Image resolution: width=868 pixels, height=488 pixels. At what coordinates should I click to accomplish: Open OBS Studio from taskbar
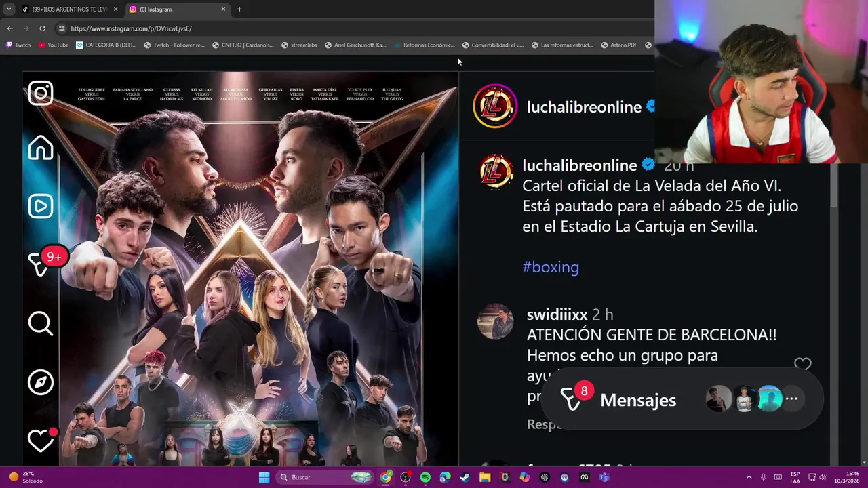(406, 477)
